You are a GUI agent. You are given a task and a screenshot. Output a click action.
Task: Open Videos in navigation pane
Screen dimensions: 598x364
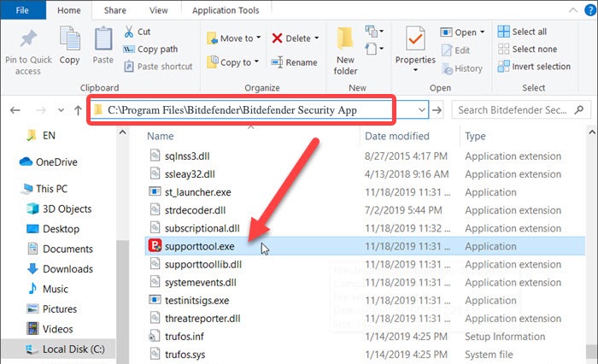(x=50, y=329)
